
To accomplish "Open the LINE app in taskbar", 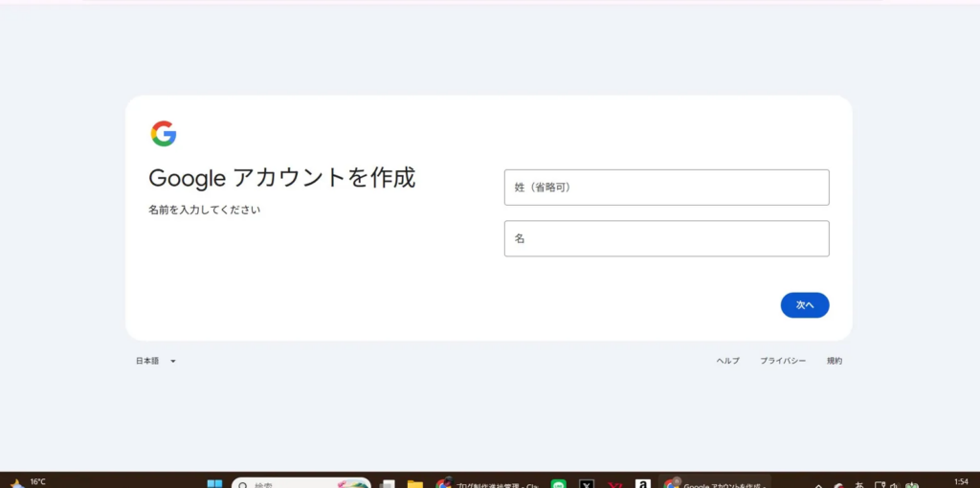I will (x=559, y=484).
